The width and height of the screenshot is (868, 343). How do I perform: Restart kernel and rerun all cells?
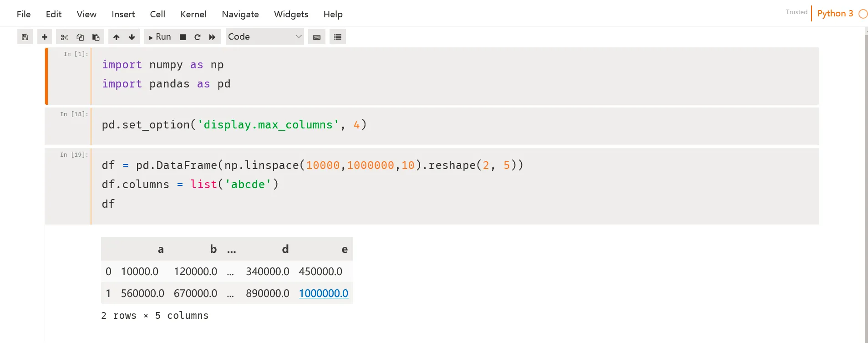point(212,37)
